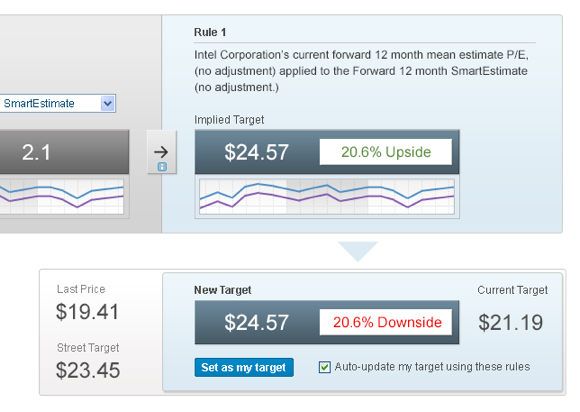Image resolution: width=580 pixels, height=412 pixels.
Task: Open the SmartEstimate dropdown arrow
Action: tap(108, 104)
